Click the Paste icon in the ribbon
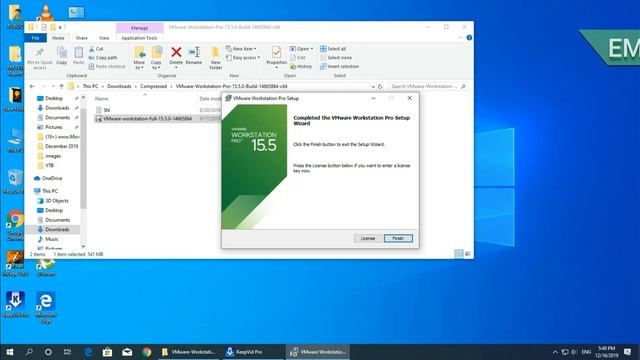 coord(78,56)
